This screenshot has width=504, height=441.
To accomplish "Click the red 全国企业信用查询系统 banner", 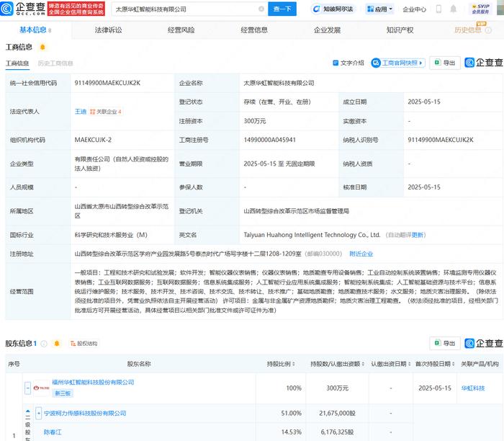I will [x=76, y=9].
